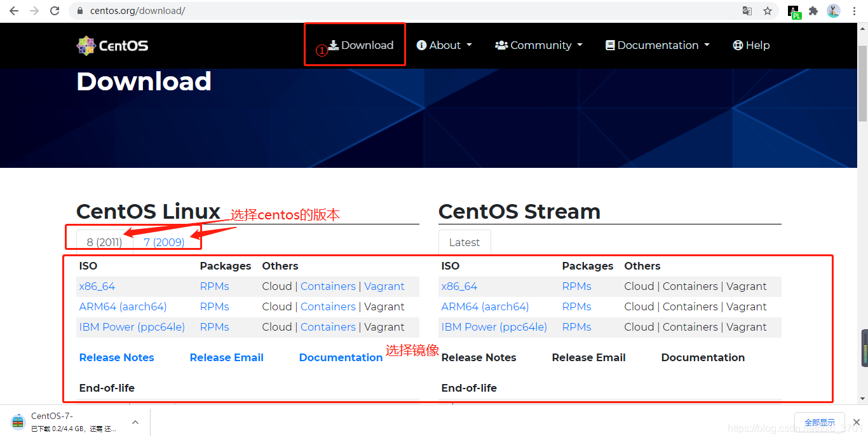Click the browser forward arrow
The width and height of the screenshot is (868, 440).
pyautogui.click(x=34, y=11)
